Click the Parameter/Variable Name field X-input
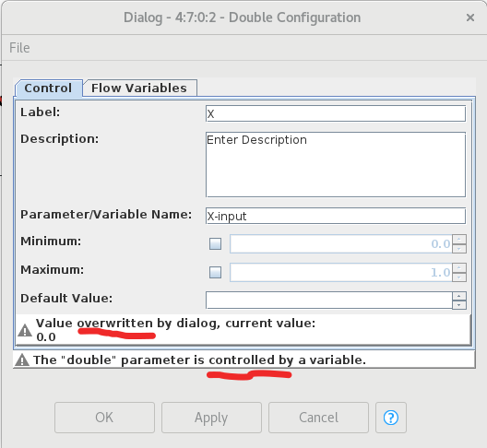The width and height of the screenshot is (487, 448). click(336, 216)
